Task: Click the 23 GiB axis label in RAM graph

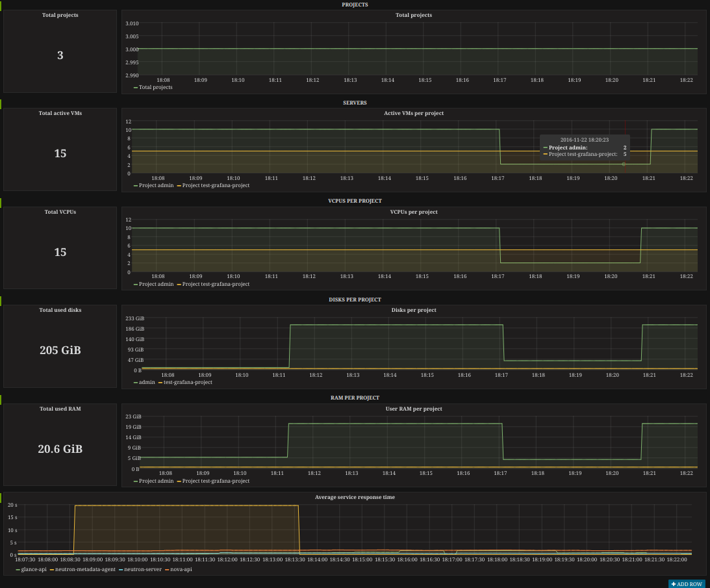Action: click(x=133, y=416)
